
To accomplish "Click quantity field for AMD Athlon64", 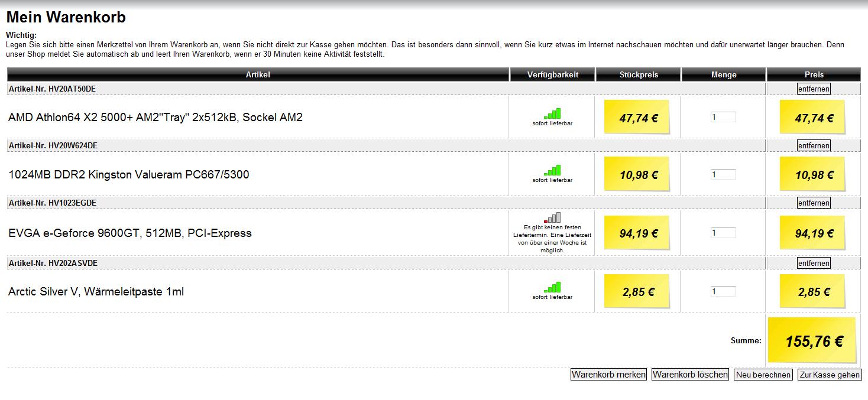I will (723, 117).
